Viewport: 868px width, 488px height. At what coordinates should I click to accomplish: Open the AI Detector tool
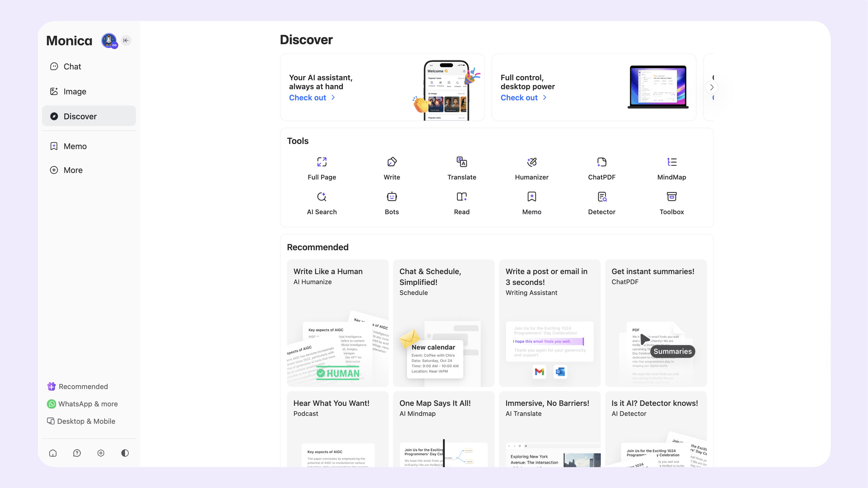(x=601, y=203)
